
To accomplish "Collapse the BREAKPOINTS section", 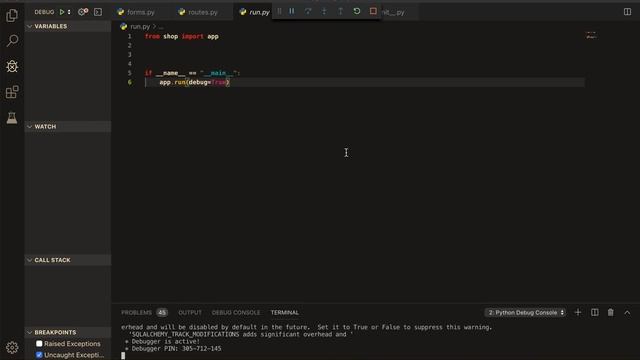I will [68, 332].
